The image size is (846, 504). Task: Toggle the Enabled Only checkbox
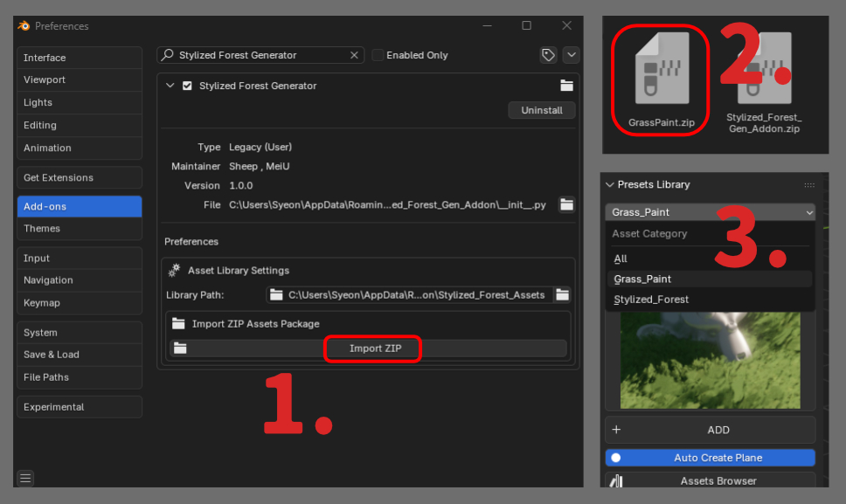coord(378,55)
